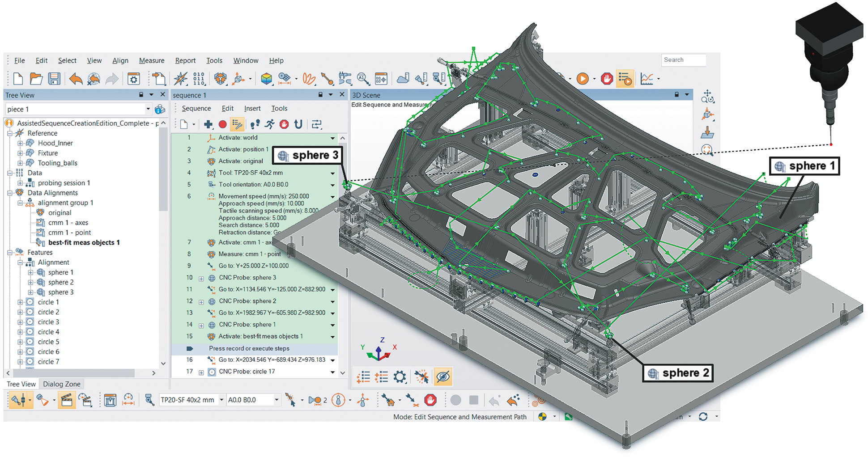Click the step-by-step footprints icon in sequence toolbar
Viewport: 868px width, 457px height.
pyautogui.click(x=255, y=124)
